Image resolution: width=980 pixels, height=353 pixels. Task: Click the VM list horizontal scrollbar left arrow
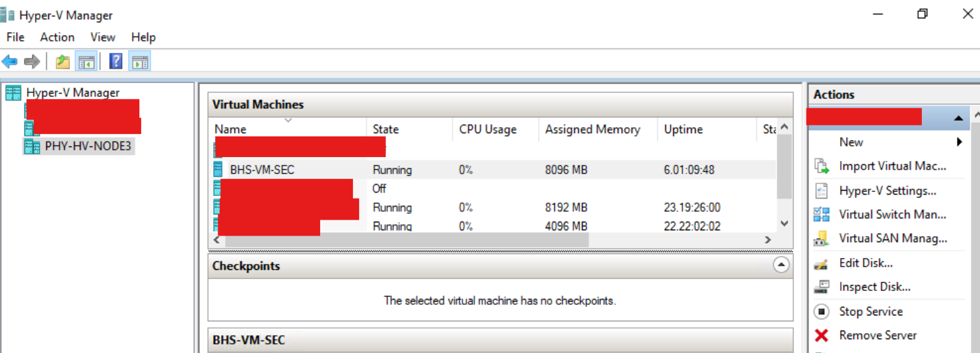click(x=216, y=241)
